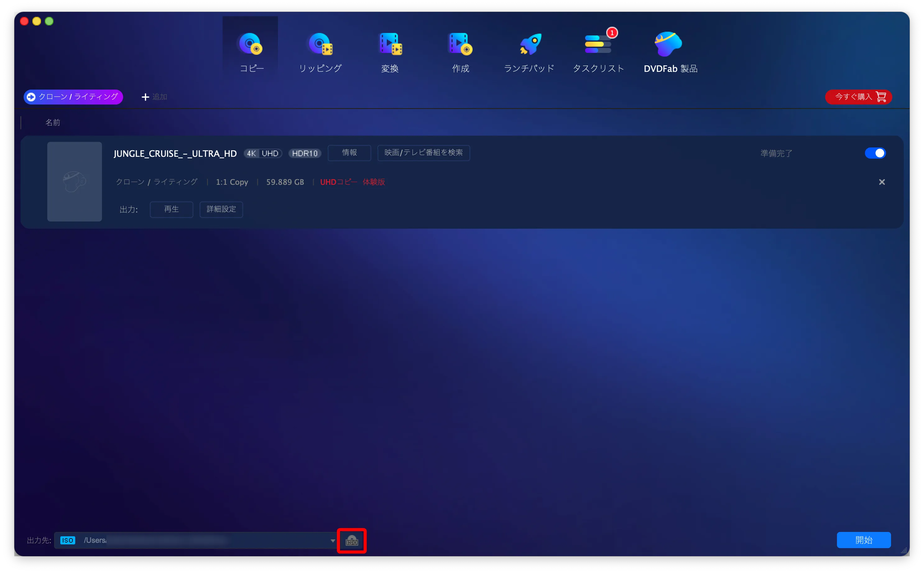Click the 名前 column header

point(53,122)
